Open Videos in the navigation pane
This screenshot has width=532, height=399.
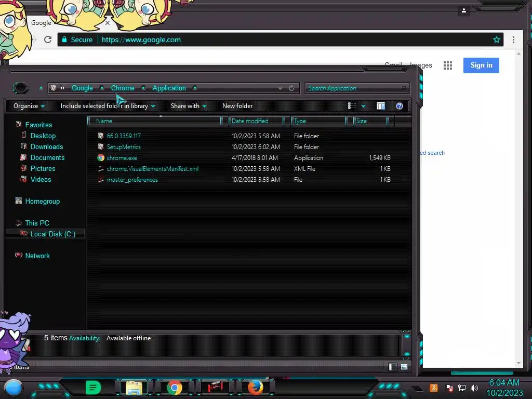41,179
